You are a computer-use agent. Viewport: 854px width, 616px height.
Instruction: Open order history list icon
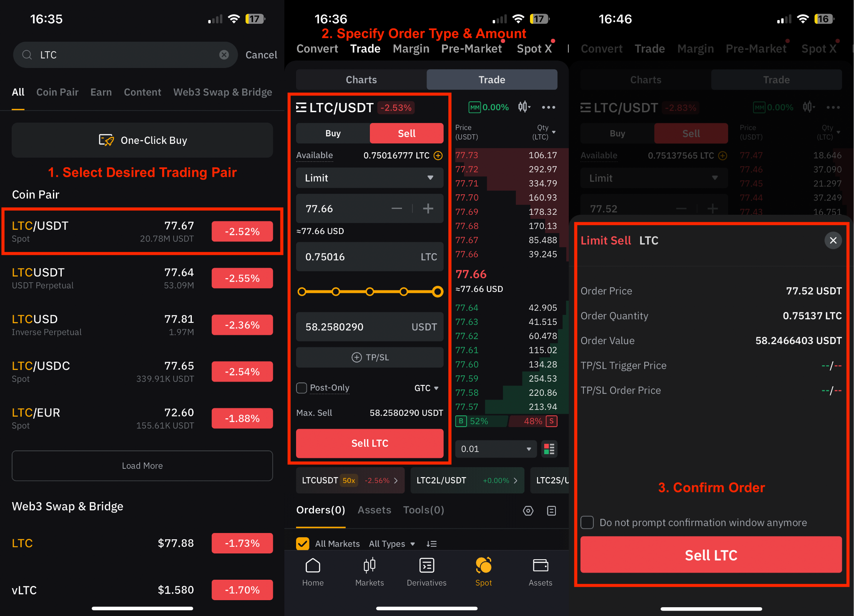551,510
